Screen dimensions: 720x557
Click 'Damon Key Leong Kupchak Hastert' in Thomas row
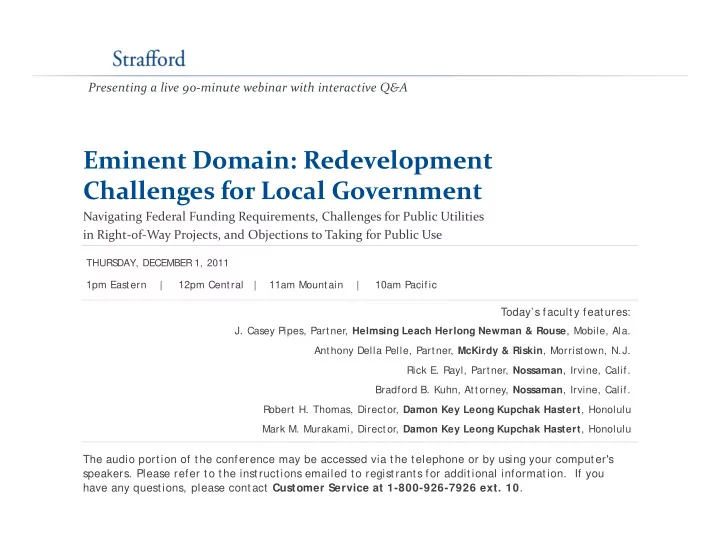point(492,409)
